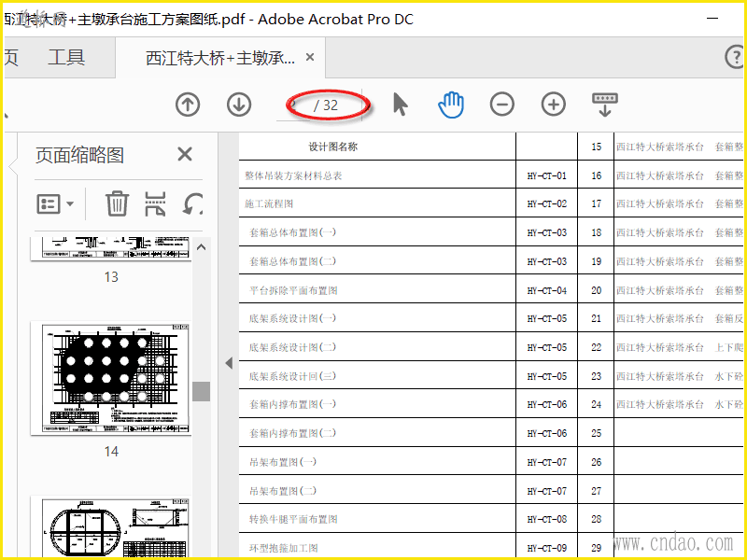Click 底架系统设计图(二) text
The height and width of the screenshot is (560, 747).
(x=292, y=347)
